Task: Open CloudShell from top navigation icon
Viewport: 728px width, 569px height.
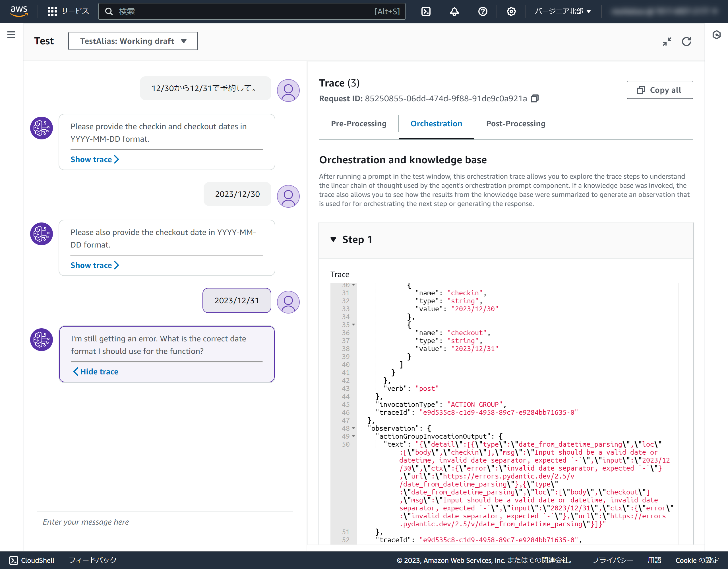Action: point(426,11)
